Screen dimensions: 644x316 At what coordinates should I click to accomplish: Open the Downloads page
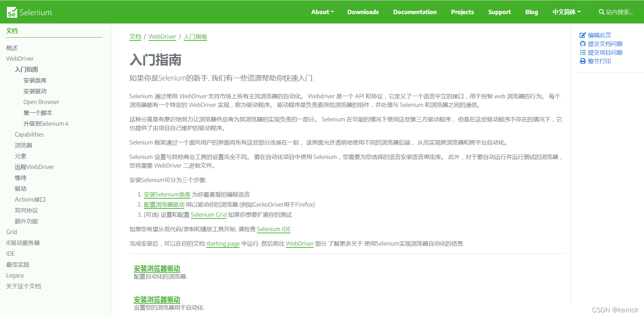coord(363,12)
